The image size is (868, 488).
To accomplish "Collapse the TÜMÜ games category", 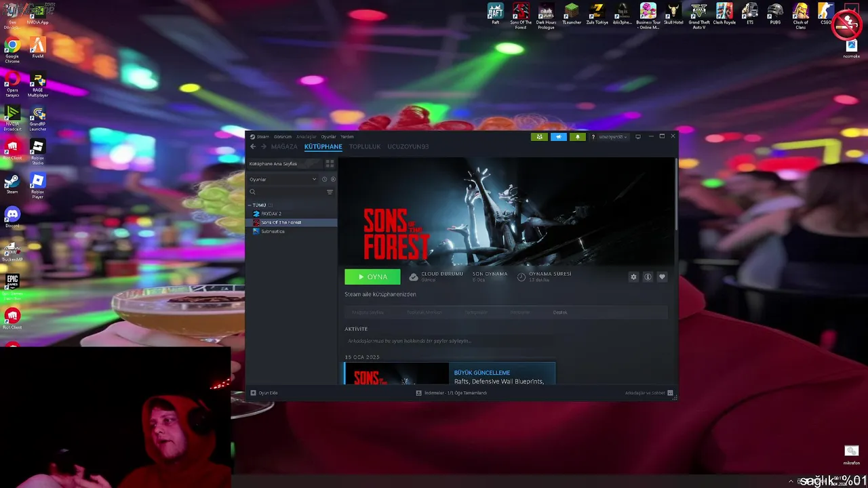I will click(250, 205).
